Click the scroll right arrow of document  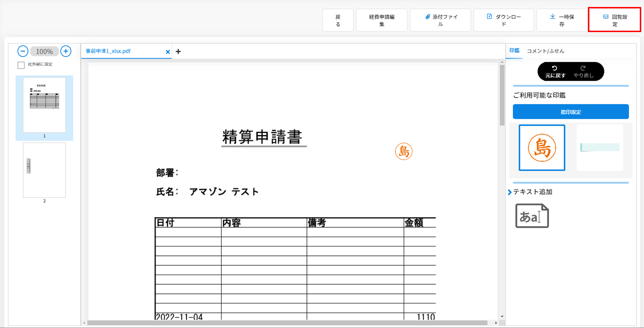pos(496,323)
